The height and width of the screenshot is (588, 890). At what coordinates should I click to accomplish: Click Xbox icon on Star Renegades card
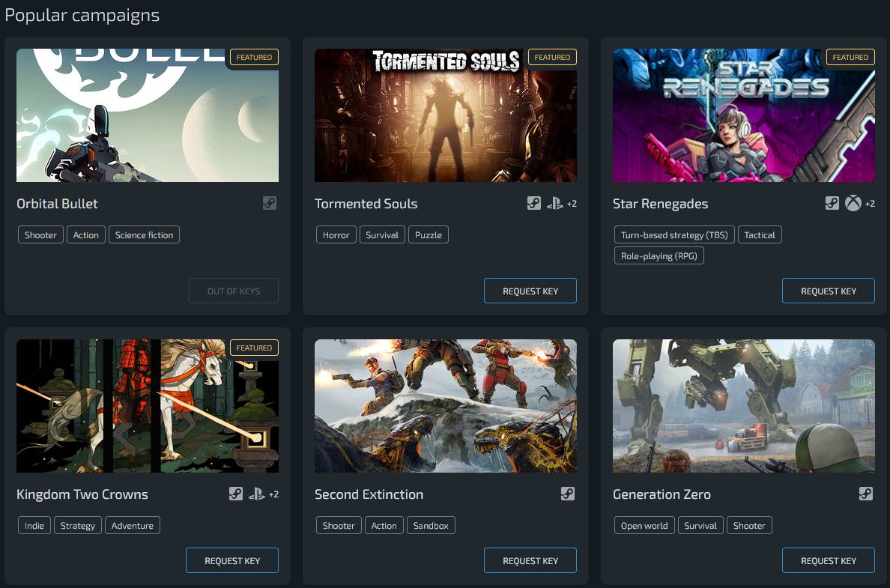click(x=853, y=203)
